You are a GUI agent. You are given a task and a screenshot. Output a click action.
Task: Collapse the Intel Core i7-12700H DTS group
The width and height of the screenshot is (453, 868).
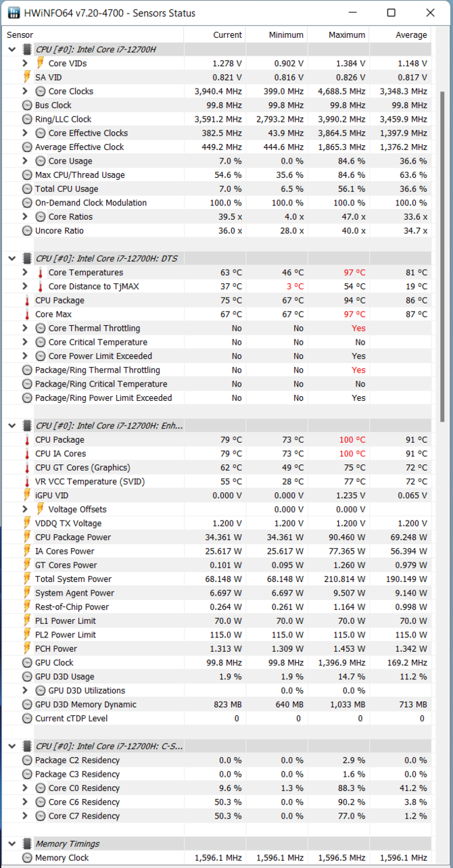[11, 258]
